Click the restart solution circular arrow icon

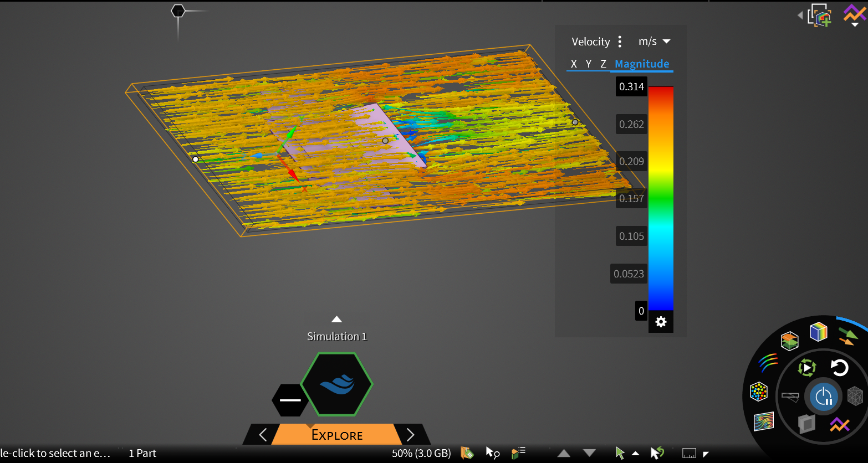pyautogui.click(x=839, y=367)
